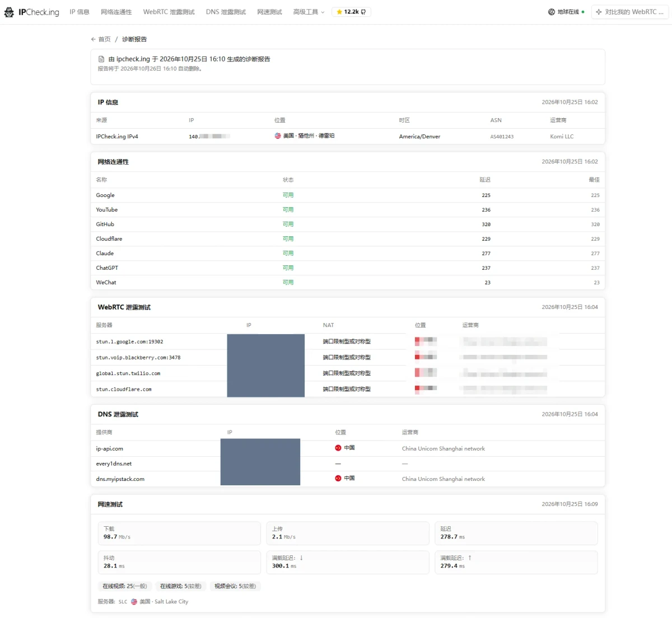Click the Claude row name
Viewport: 672px width, 618px height.
105,254
